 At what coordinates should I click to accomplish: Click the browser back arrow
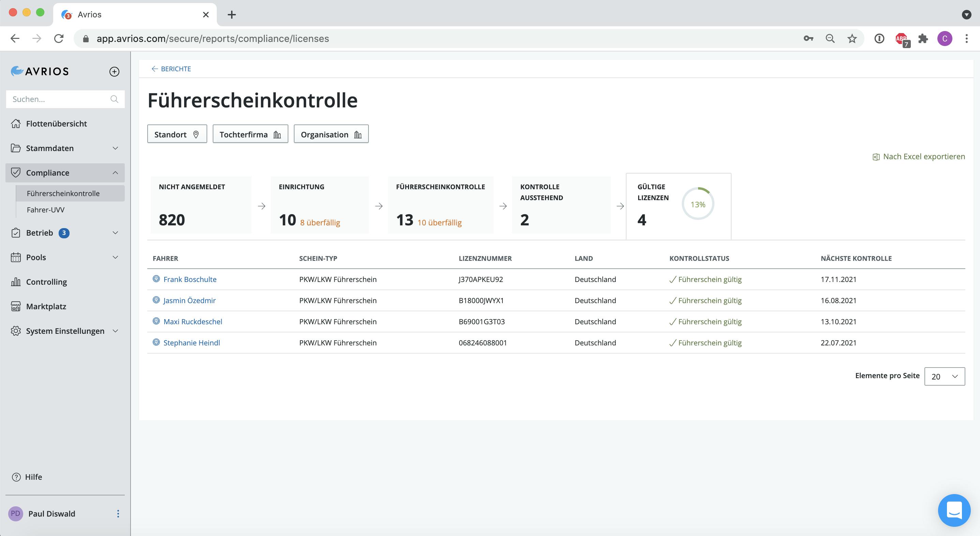(x=15, y=39)
